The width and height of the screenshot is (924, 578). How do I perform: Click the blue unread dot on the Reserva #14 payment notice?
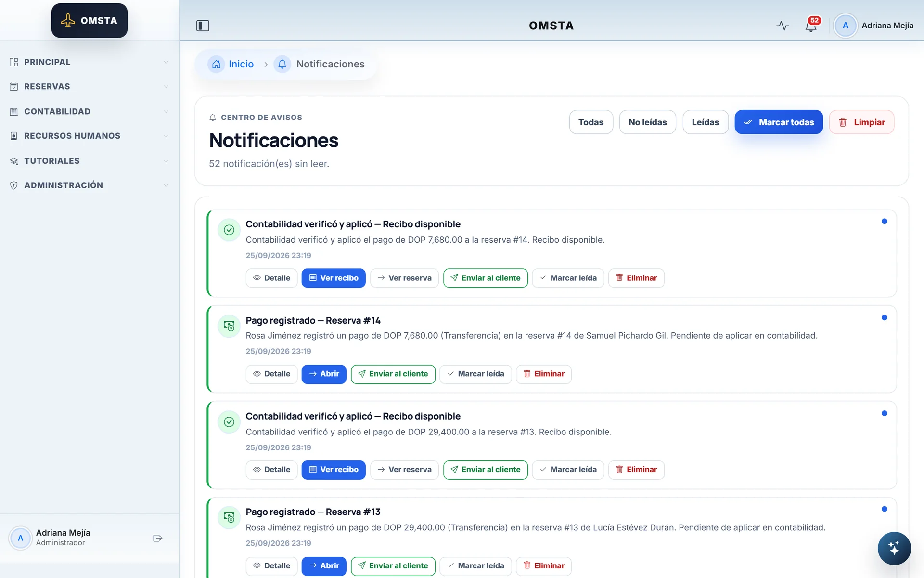click(x=885, y=317)
